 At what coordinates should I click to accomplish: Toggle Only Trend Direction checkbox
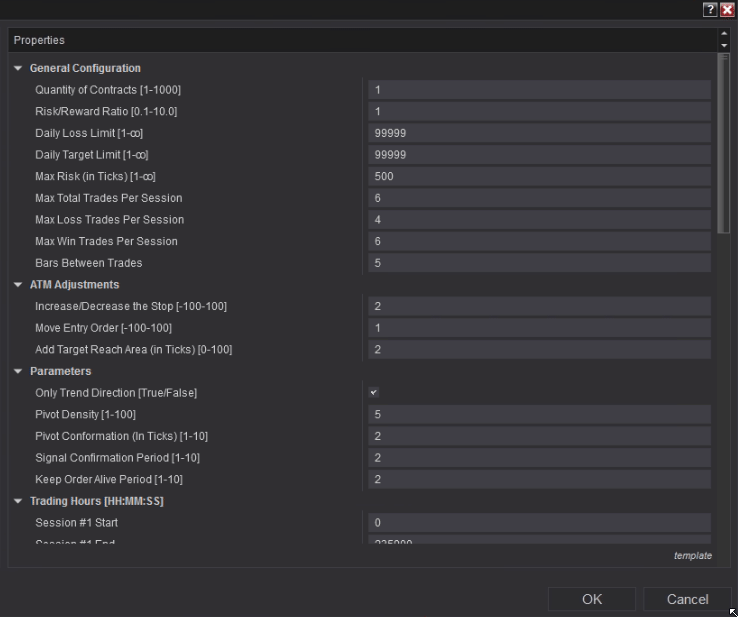coord(374,393)
